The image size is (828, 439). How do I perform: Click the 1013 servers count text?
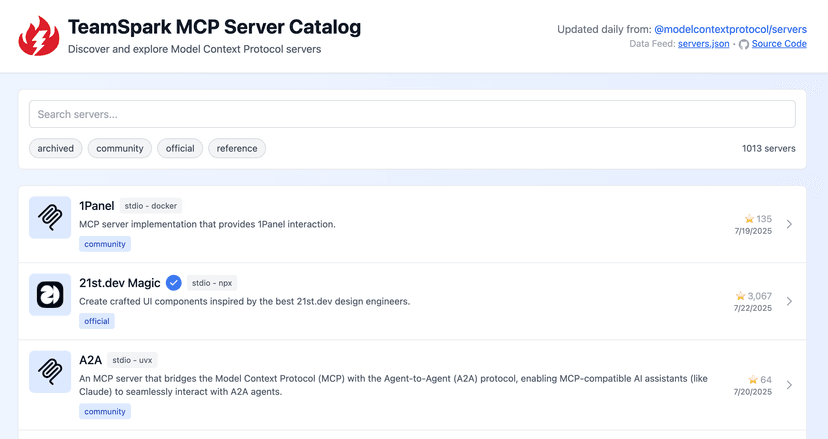[768, 148]
